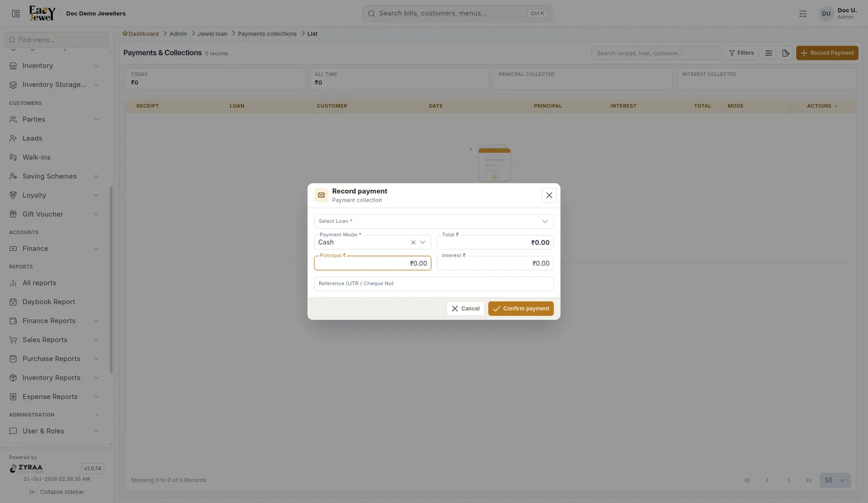Click the Reference UTR / Cheque No field
Viewport: 868px width, 503px height.
pos(433,283)
